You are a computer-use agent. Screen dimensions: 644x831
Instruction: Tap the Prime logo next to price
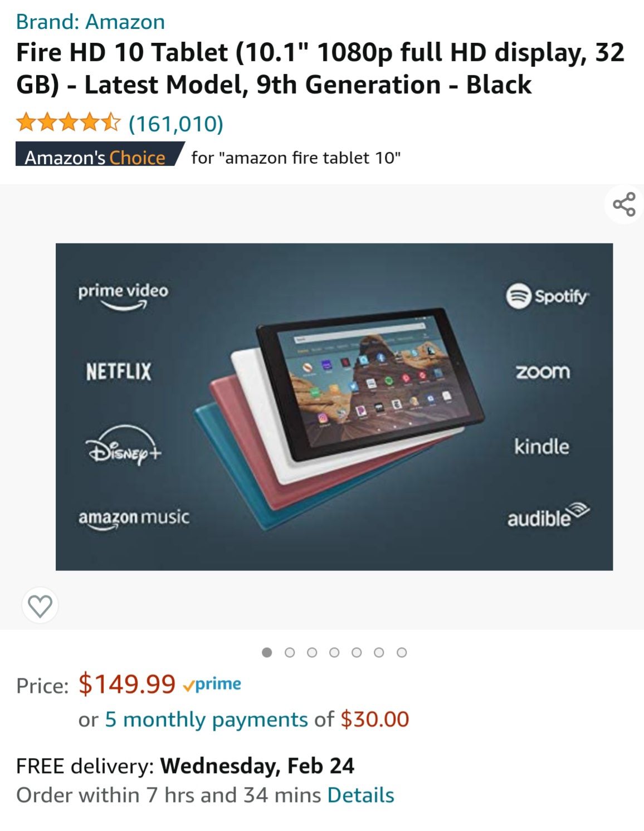212,684
